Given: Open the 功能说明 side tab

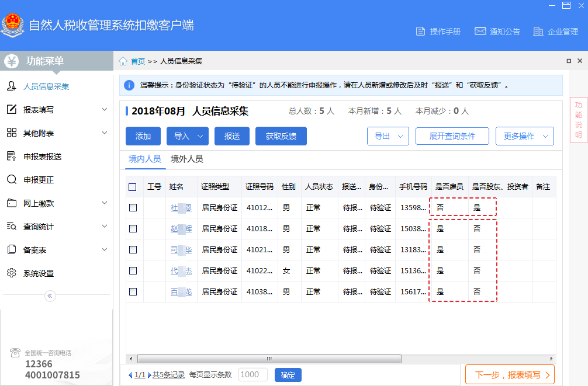Looking at the screenshot, I should coord(579,120).
